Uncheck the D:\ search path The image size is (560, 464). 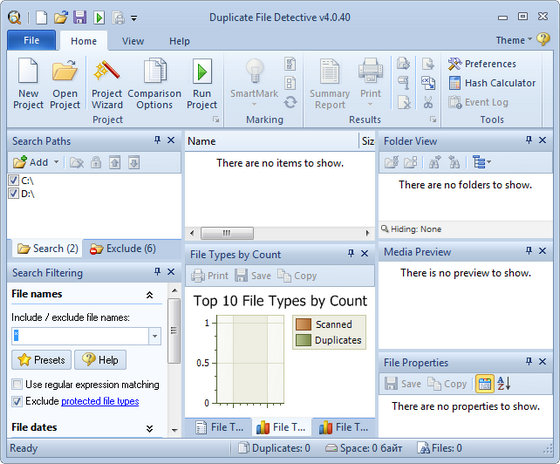(14, 194)
